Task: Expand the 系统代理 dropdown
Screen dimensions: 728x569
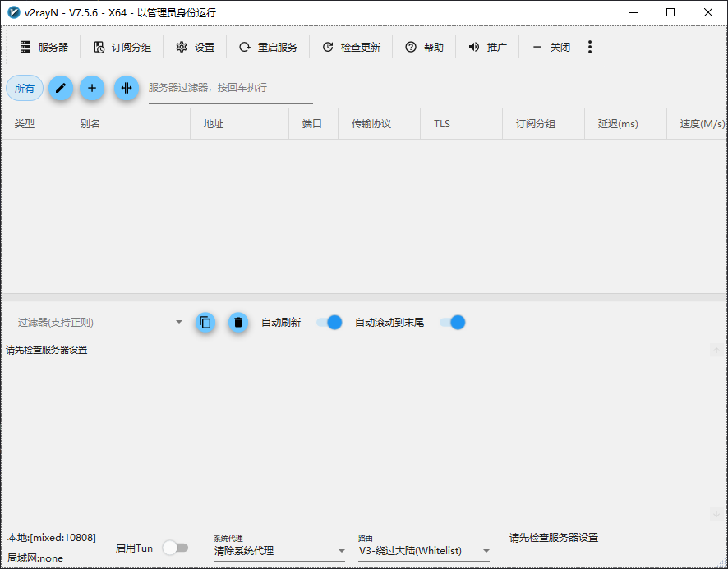Action: tap(279, 551)
